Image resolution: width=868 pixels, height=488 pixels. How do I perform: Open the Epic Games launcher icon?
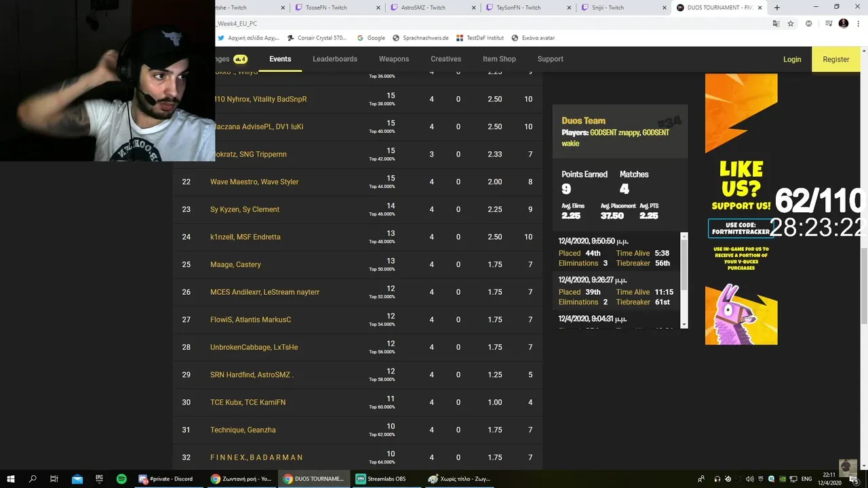(100, 479)
